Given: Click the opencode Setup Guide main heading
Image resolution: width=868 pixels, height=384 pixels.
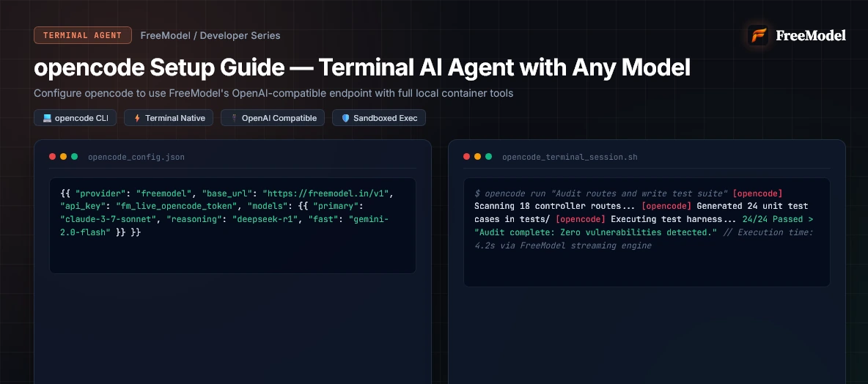Looking at the screenshot, I should point(362,68).
